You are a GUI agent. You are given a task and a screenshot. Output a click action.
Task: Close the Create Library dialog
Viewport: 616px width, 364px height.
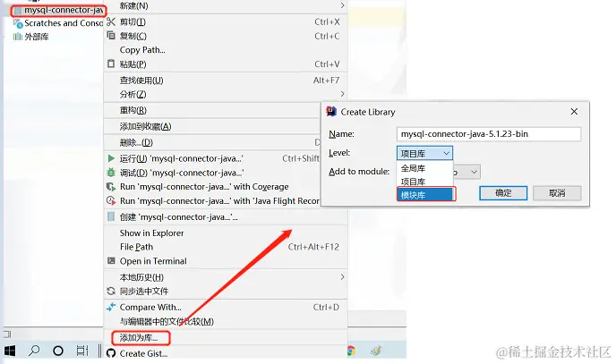coord(574,112)
